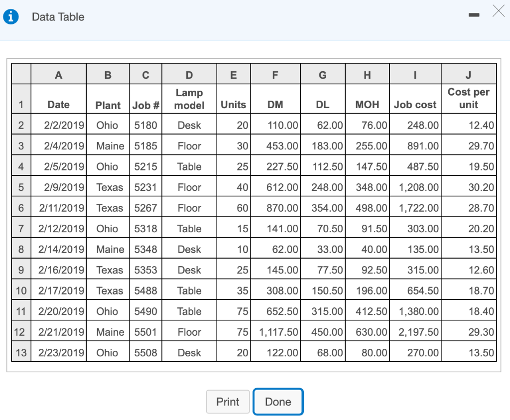
Task: Click MOH value 630.00
Action: click(x=367, y=331)
